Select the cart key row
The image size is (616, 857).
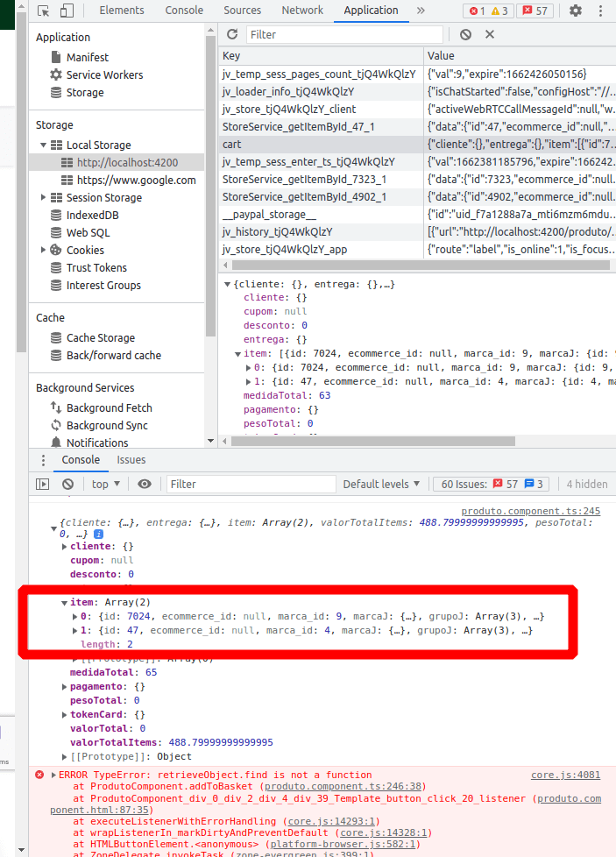click(417, 145)
